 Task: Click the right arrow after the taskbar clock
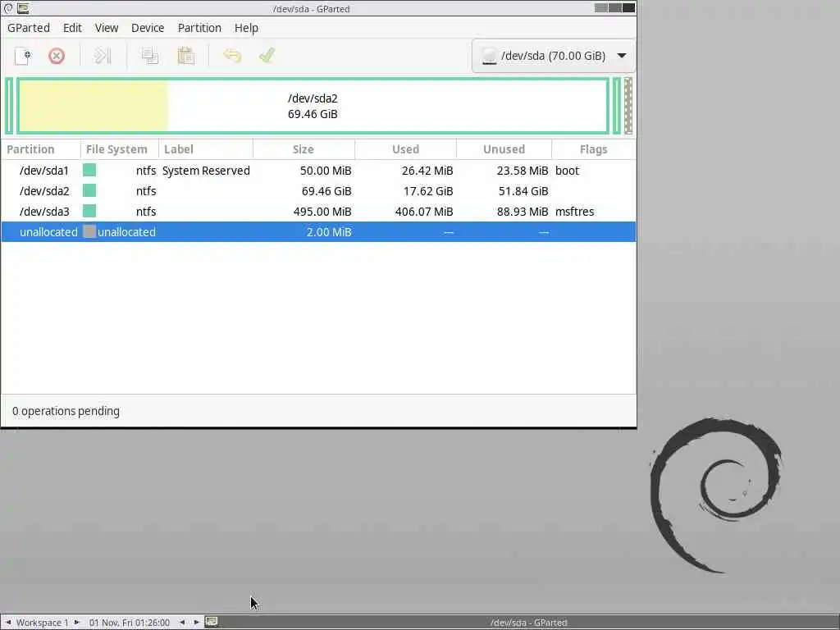[x=197, y=622]
